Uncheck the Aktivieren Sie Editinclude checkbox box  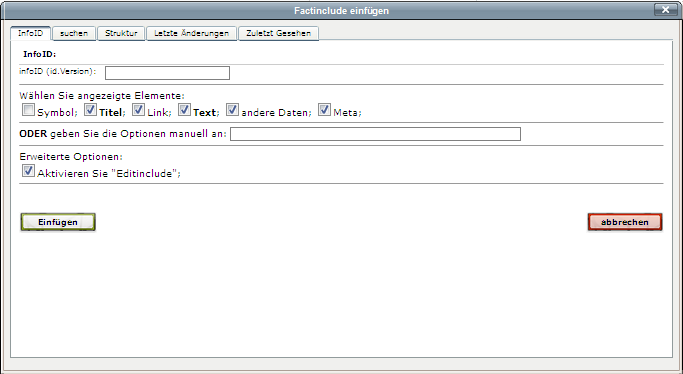coord(28,171)
